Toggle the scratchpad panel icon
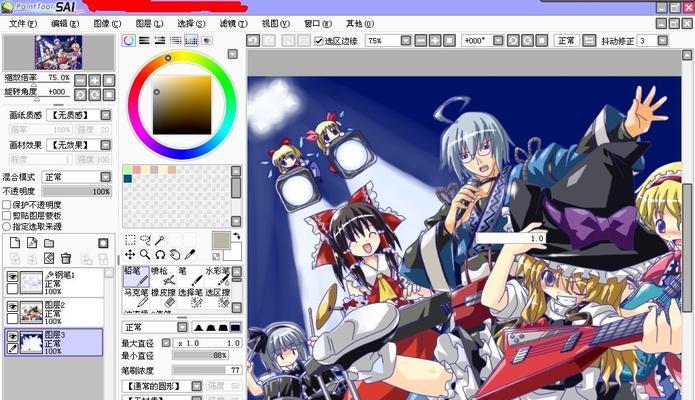This screenshot has width=695, height=400. (207, 40)
